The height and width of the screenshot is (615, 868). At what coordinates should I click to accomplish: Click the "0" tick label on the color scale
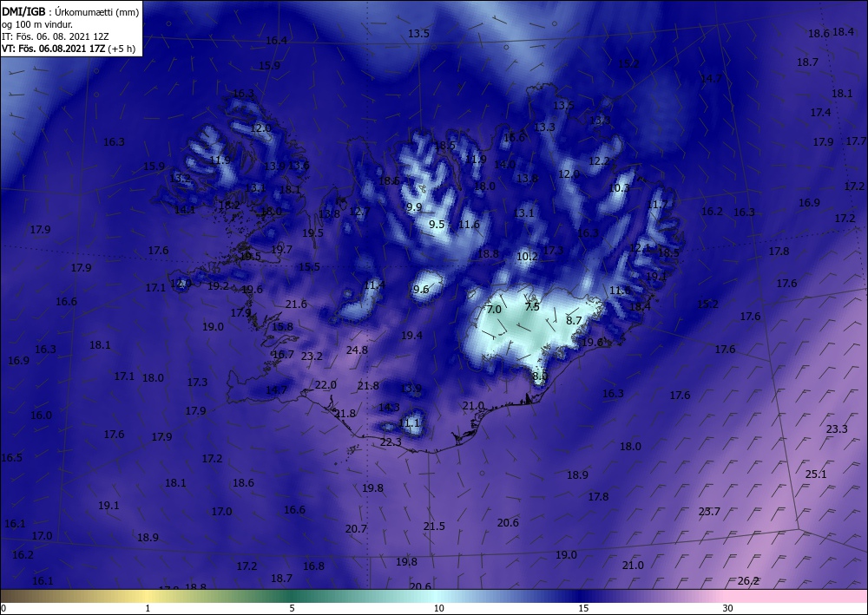3,608
